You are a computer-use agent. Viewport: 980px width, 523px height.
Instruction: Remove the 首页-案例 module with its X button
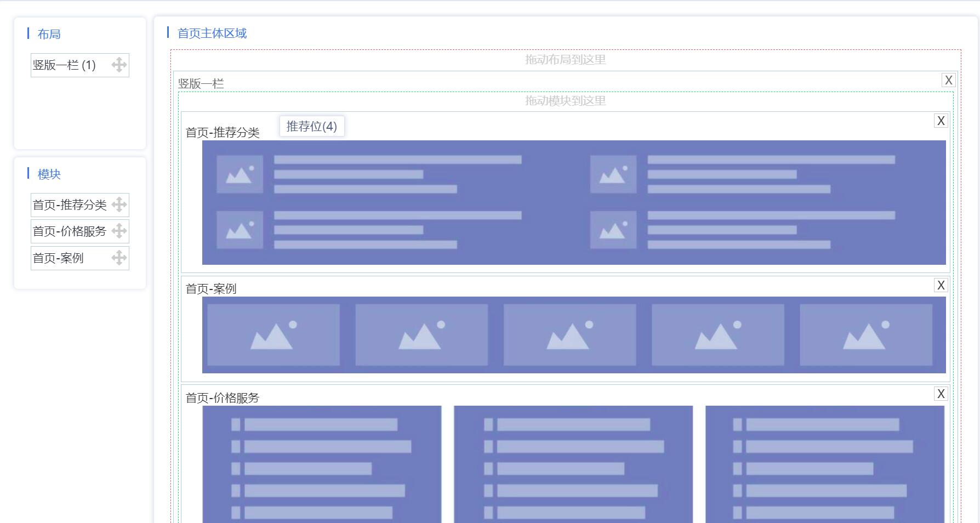(x=941, y=285)
